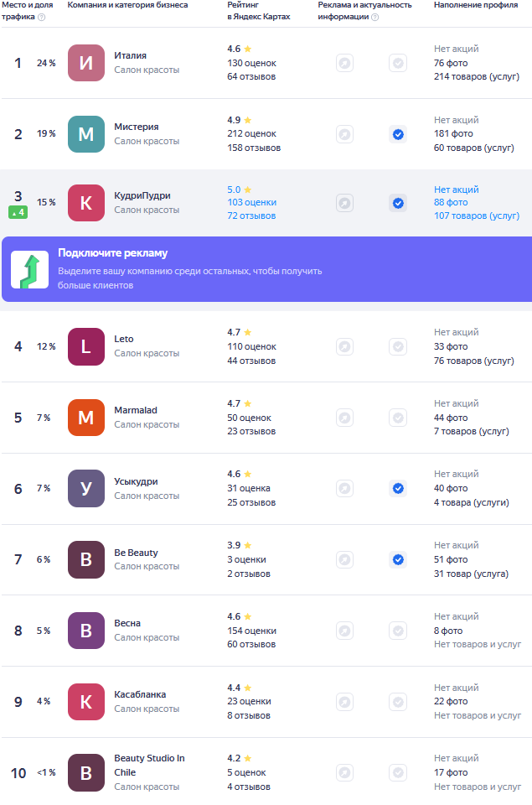Click the Beauty Studio In Chile avatar icon

click(x=86, y=772)
